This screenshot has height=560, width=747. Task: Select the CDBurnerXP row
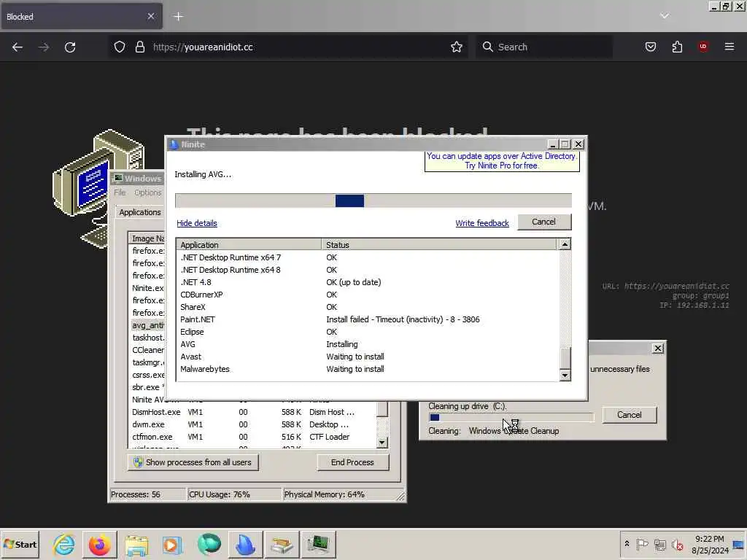[367, 295]
